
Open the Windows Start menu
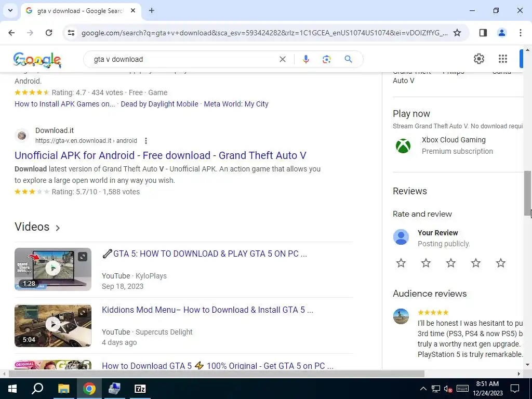(12, 389)
